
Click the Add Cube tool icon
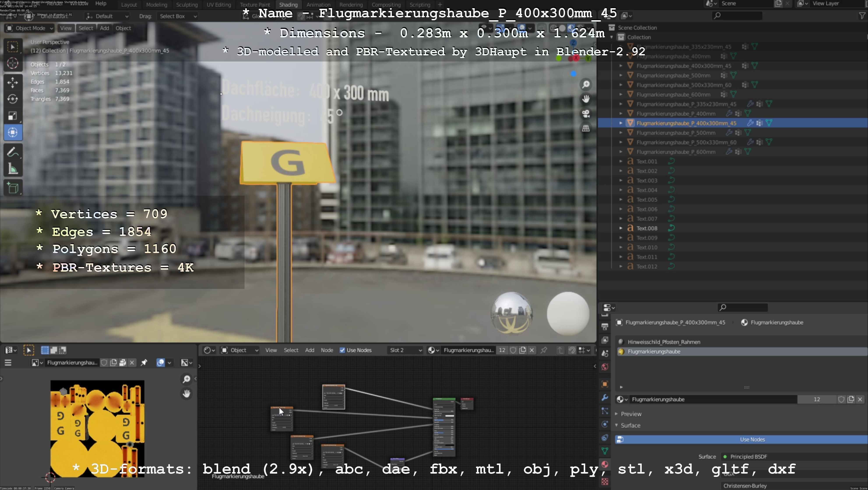(x=12, y=188)
